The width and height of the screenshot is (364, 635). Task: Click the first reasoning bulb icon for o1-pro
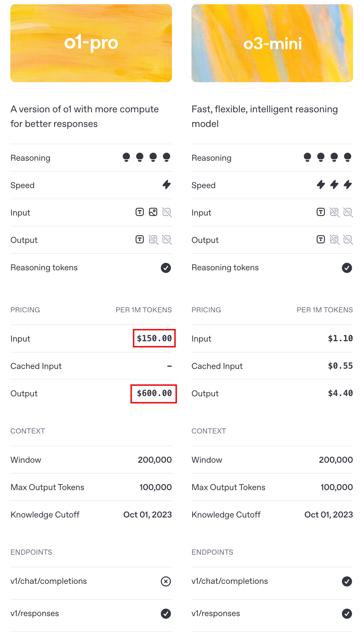point(126,157)
